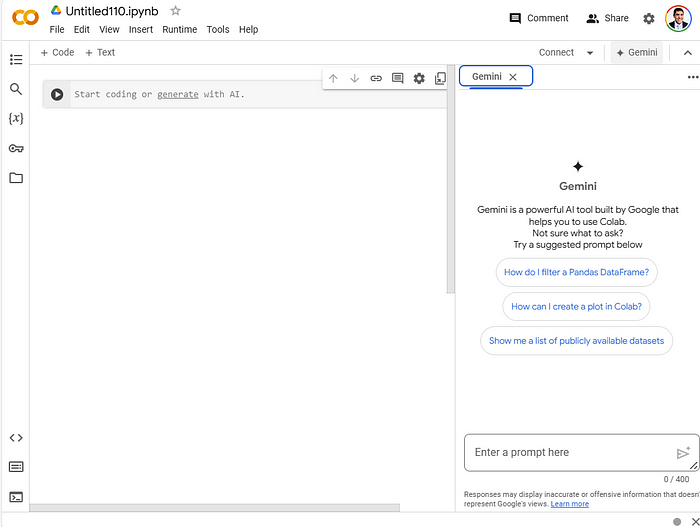The image size is (700, 527).
Task: Add a new Text cell
Action: click(100, 52)
